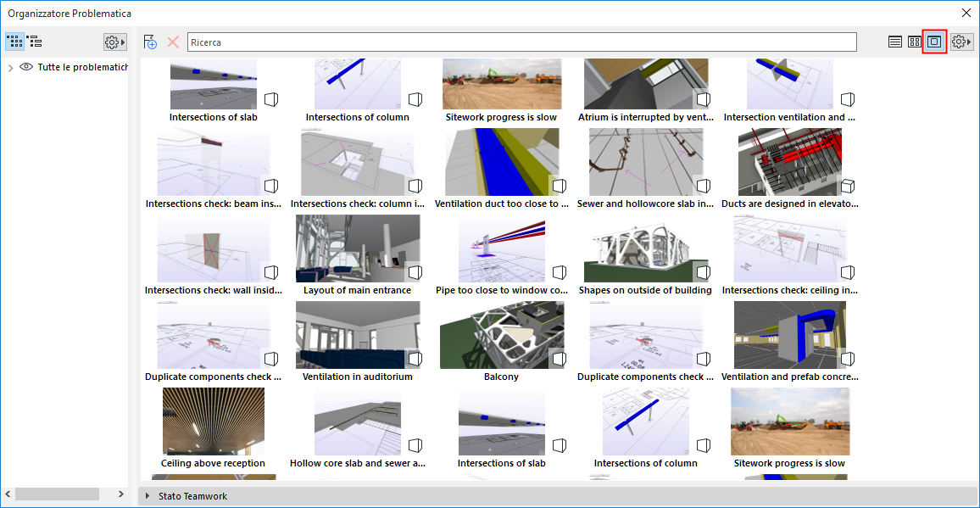Select the large thumbnails view button
The height and width of the screenshot is (508, 980).
934,42
